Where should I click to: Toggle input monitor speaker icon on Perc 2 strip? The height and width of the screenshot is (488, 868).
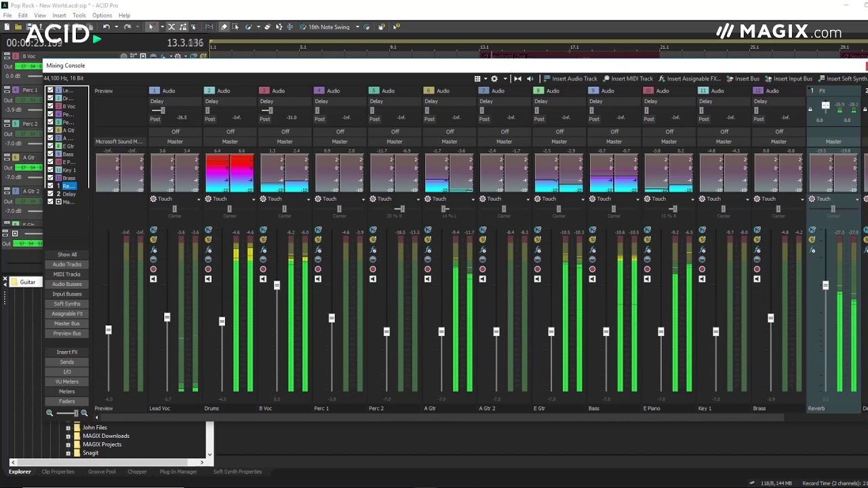point(373,279)
